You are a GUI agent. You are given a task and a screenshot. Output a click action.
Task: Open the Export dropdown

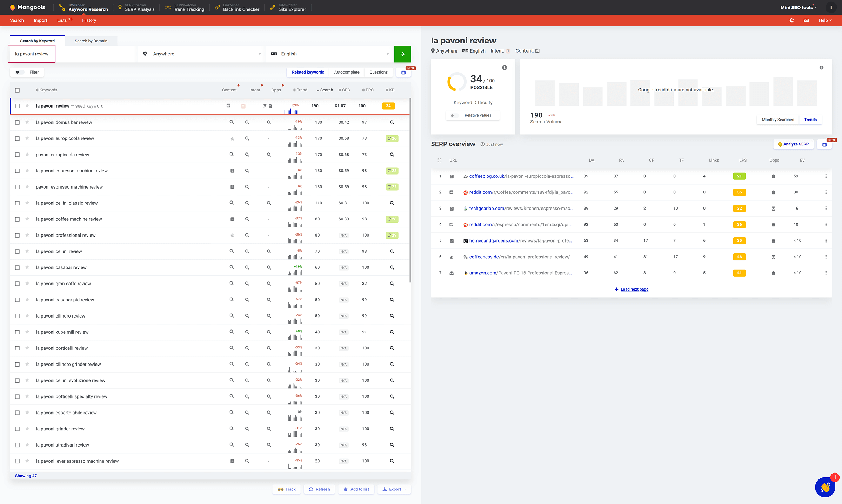tap(394, 489)
